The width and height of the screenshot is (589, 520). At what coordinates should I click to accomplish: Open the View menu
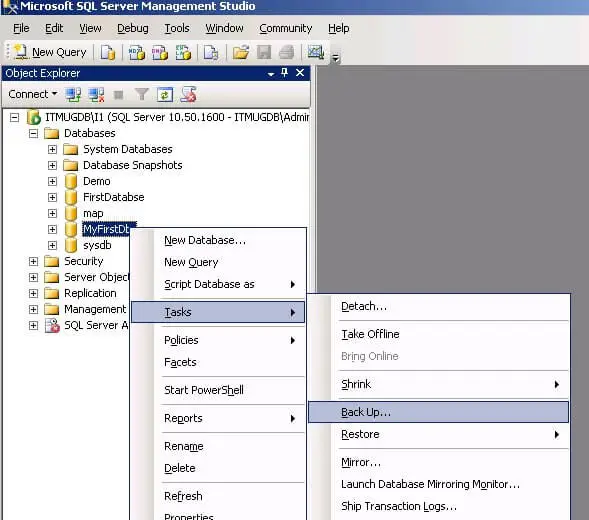90,28
